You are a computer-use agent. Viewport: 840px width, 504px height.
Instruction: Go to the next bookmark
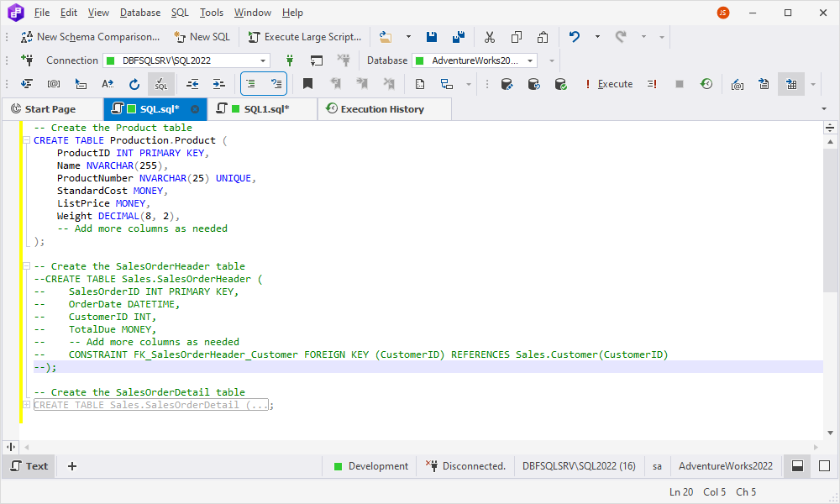tap(362, 84)
